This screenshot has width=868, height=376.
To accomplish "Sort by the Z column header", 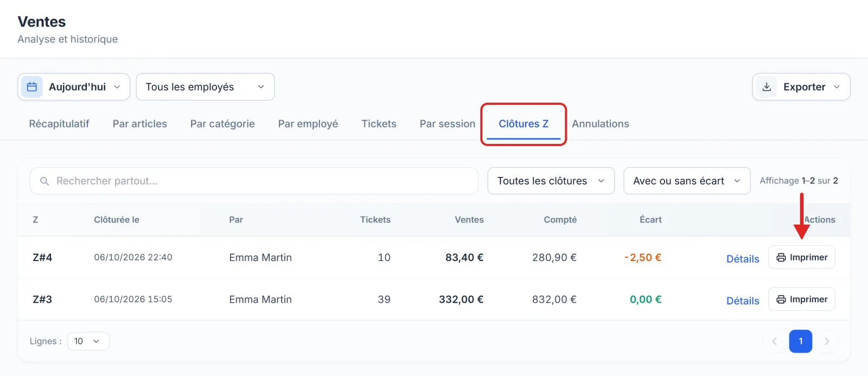I will (x=35, y=220).
